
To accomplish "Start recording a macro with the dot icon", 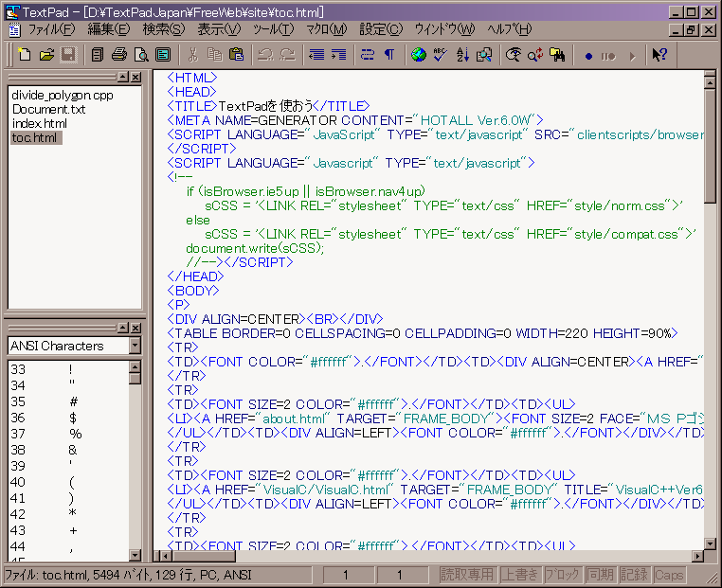I will (588, 56).
